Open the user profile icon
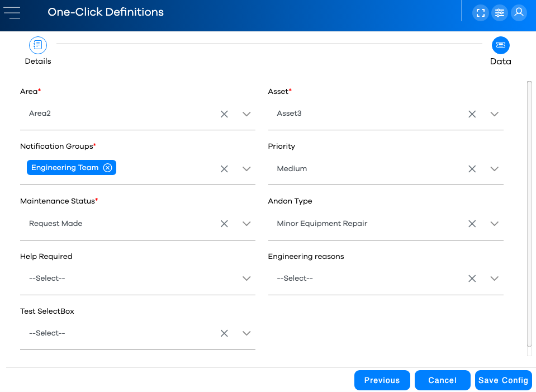The image size is (536, 392). (x=519, y=13)
